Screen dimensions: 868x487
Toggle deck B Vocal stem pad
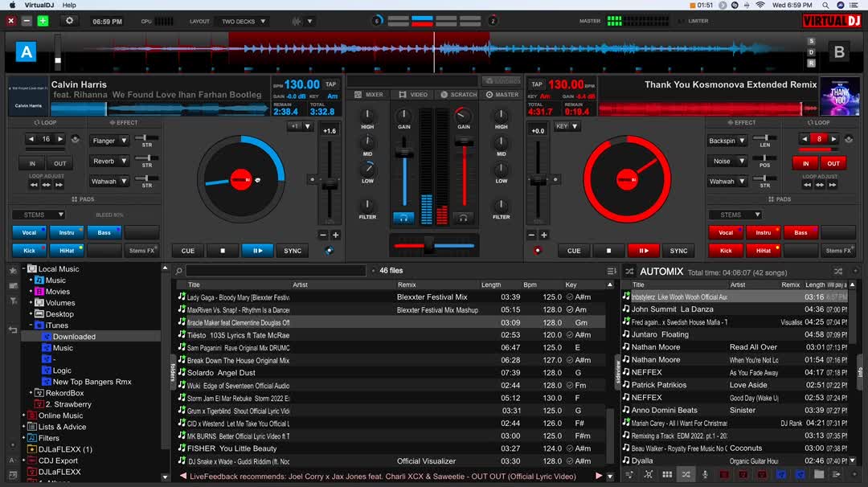(726, 232)
